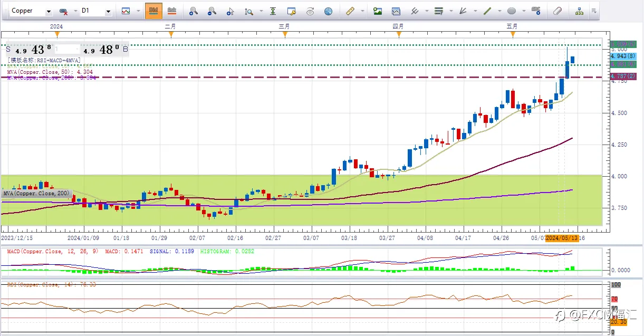
Task: Toggle the Ask price button
Action: tap(171, 11)
